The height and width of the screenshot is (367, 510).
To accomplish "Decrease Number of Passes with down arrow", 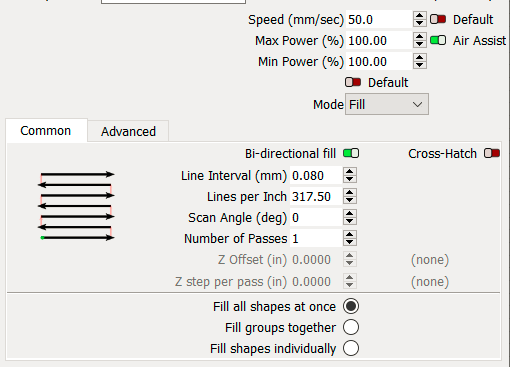I will pyautogui.click(x=350, y=242).
